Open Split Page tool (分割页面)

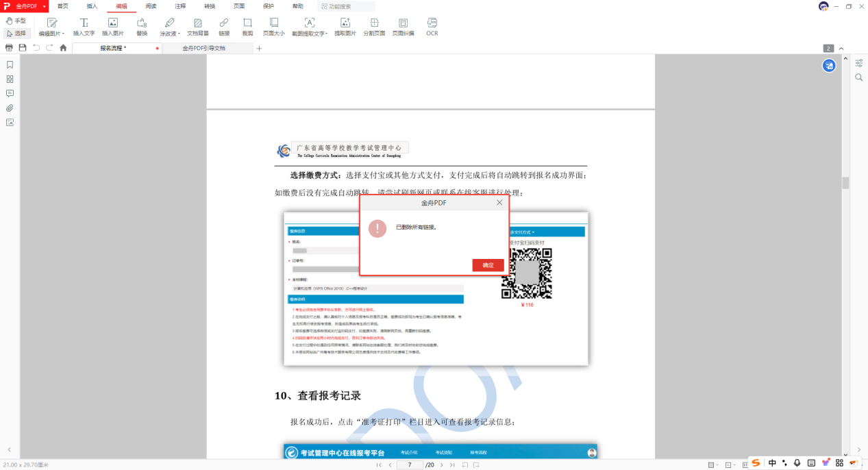374,27
